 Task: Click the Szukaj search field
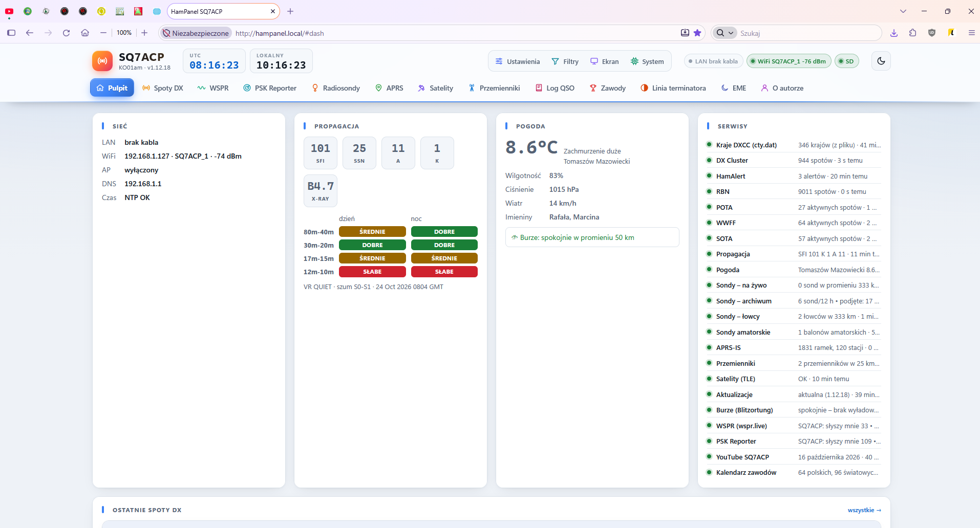808,33
